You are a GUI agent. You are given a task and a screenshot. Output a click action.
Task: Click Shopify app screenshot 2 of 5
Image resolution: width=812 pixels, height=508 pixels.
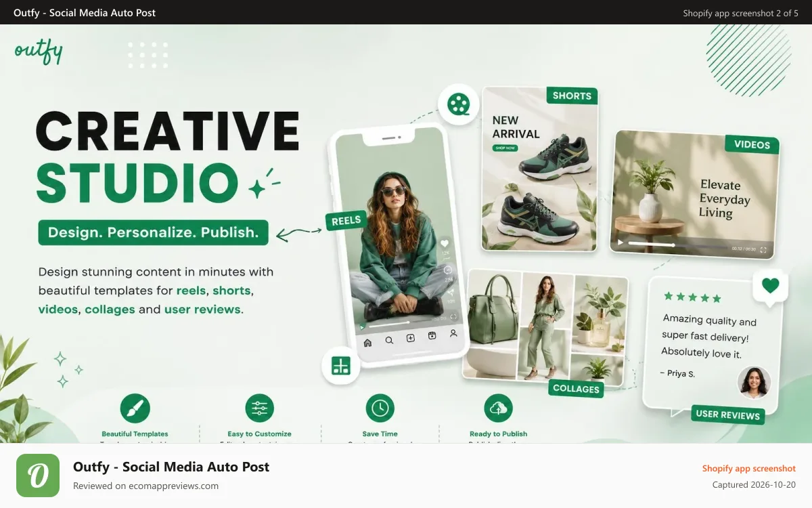740,13
